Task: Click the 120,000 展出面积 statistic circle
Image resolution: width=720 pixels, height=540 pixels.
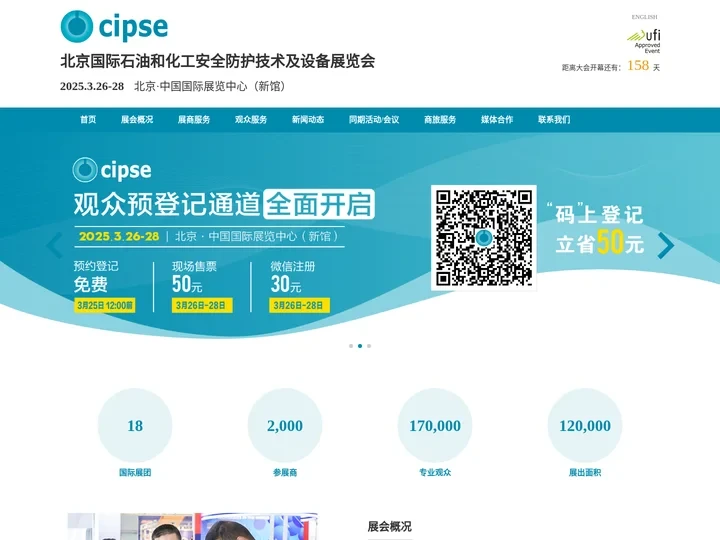Action: click(585, 425)
